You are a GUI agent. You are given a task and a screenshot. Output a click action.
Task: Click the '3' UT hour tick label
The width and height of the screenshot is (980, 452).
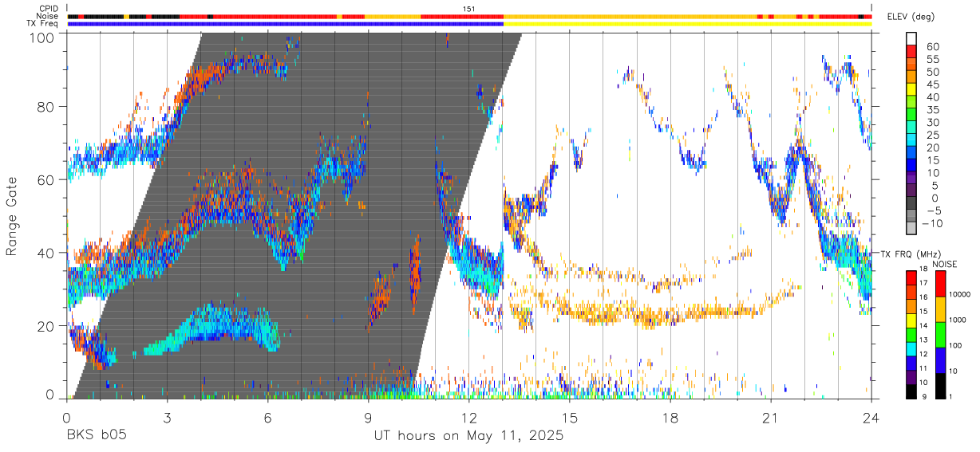tap(168, 418)
